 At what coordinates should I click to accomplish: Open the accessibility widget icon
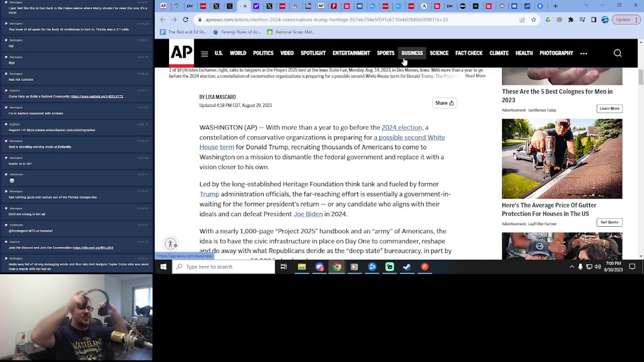pyautogui.click(x=171, y=244)
